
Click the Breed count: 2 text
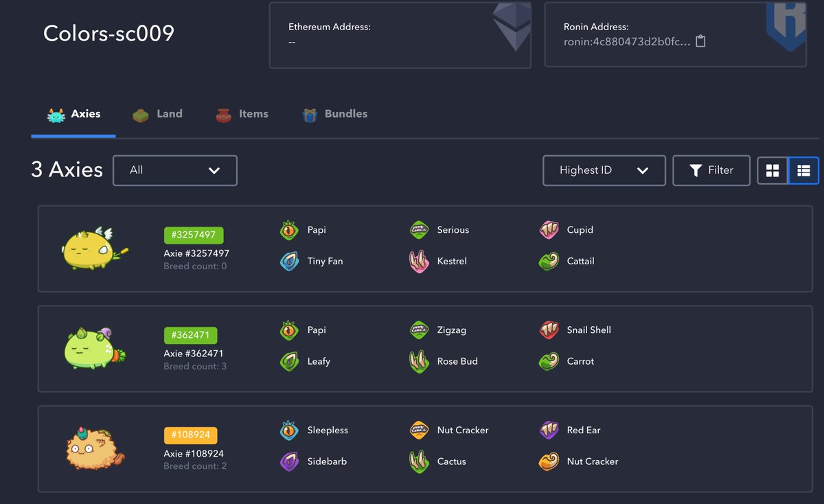tap(195, 466)
